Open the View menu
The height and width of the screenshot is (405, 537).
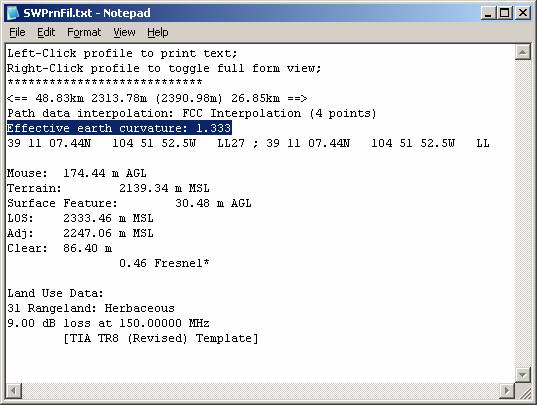point(124,33)
